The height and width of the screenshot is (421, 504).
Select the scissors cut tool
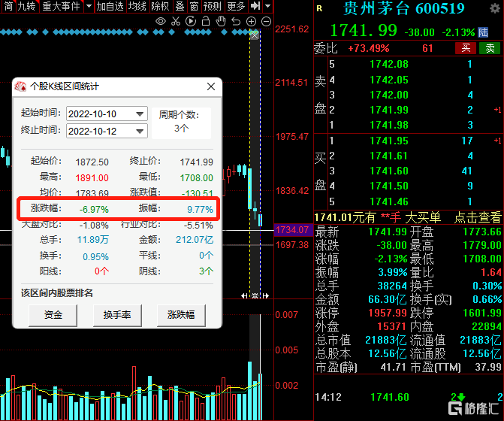click(x=176, y=22)
